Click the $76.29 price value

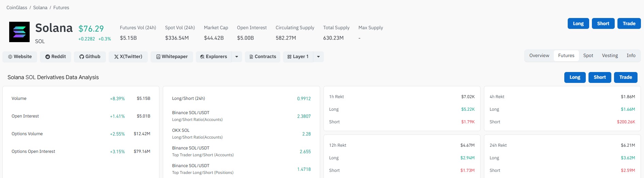coord(91,29)
